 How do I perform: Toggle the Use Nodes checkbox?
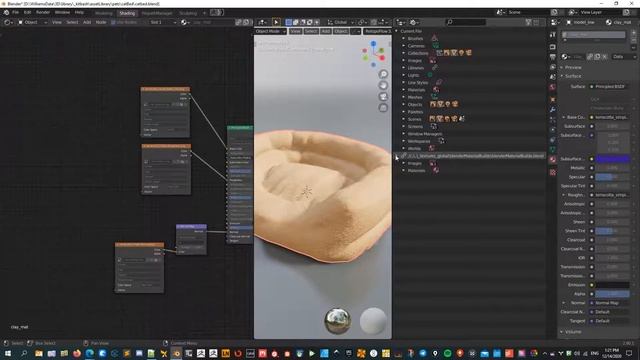[113, 22]
